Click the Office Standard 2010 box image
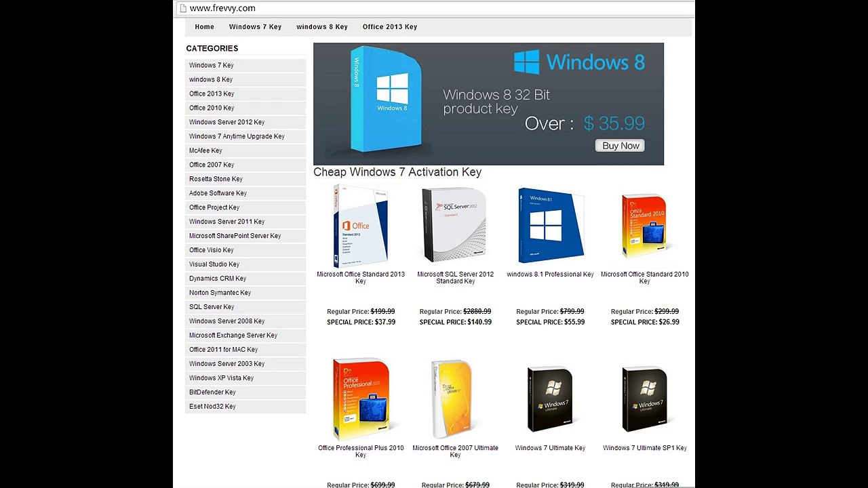 [644, 226]
